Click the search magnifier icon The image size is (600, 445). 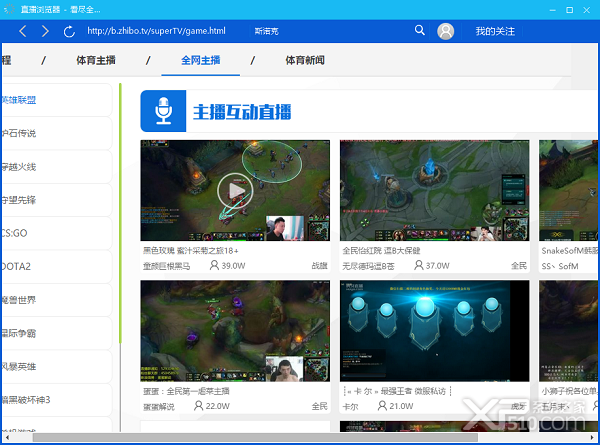pyautogui.click(x=420, y=30)
